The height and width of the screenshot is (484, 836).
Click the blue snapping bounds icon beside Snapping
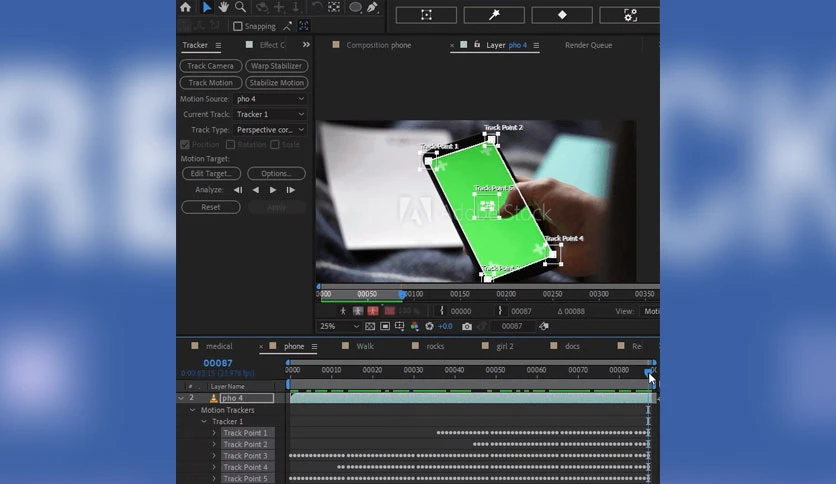point(303,26)
